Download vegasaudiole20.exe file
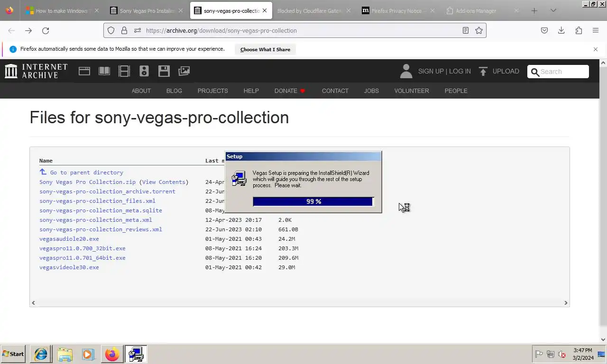 69,239
